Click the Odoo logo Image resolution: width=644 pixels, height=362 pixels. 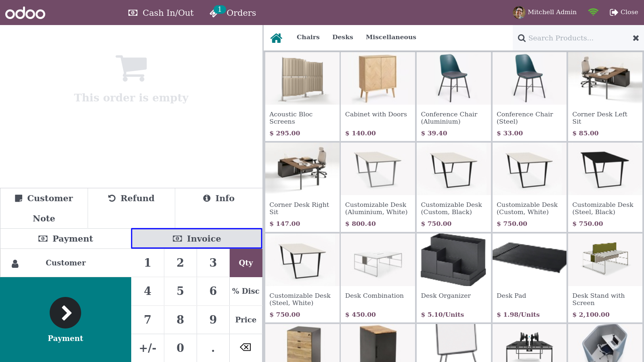click(x=25, y=13)
